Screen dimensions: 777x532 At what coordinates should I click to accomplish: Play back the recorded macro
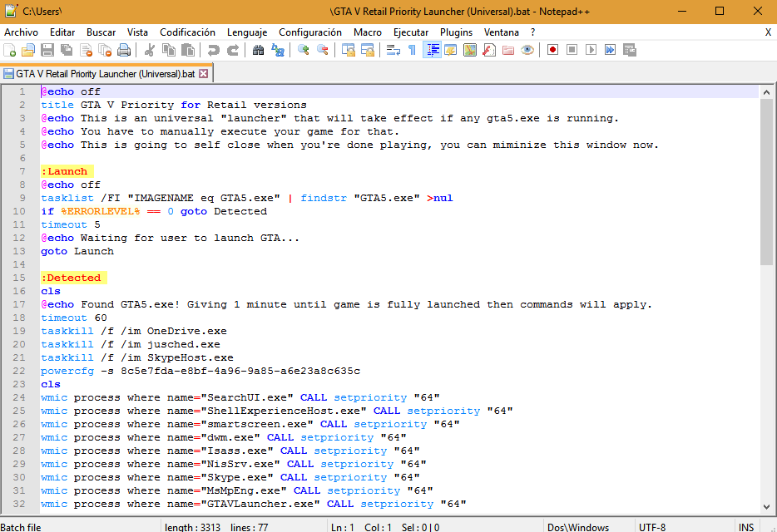591,50
